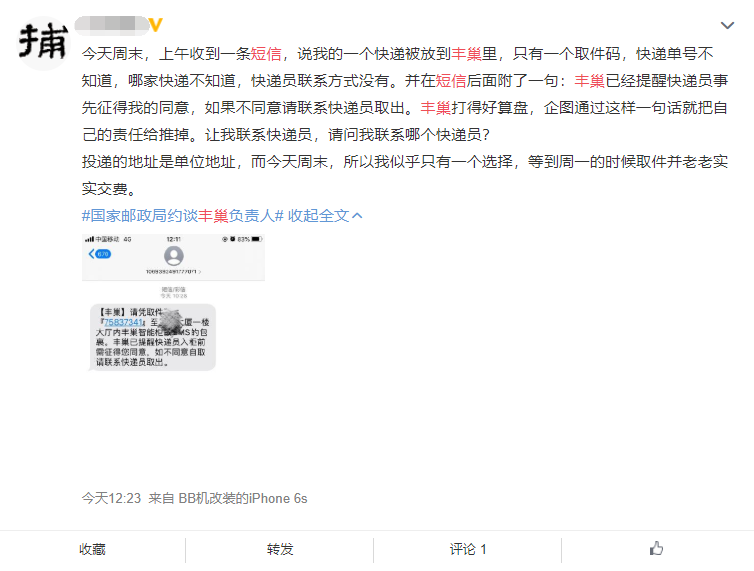The width and height of the screenshot is (754, 571).
Task: Click 丰巢 keyword in first text line
Action: pos(467,53)
